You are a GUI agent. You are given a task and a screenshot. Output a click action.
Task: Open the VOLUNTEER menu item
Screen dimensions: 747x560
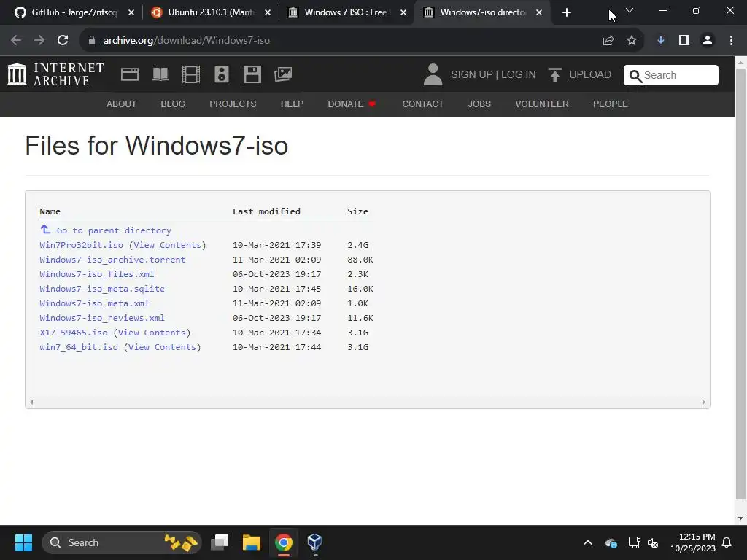[542, 104]
